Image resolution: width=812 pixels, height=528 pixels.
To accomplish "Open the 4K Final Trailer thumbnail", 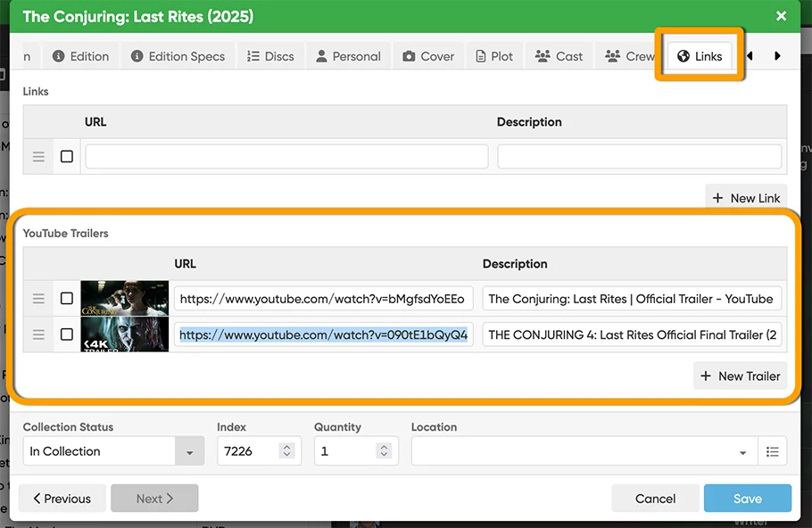I will 125,334.
